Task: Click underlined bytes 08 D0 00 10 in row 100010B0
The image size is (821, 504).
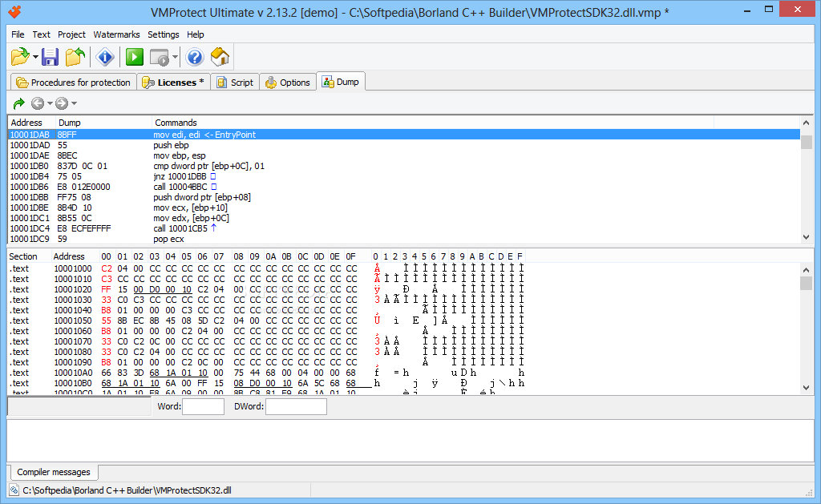Action: (x=263, y=383)
